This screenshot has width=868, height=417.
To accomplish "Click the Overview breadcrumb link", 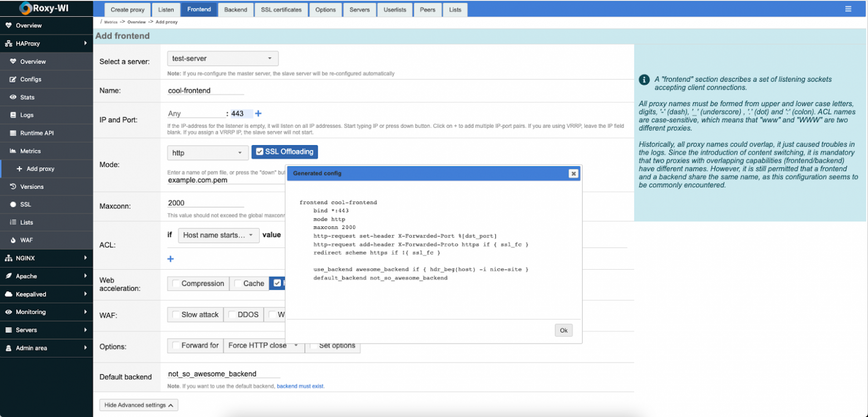I will tap(136, 22).
